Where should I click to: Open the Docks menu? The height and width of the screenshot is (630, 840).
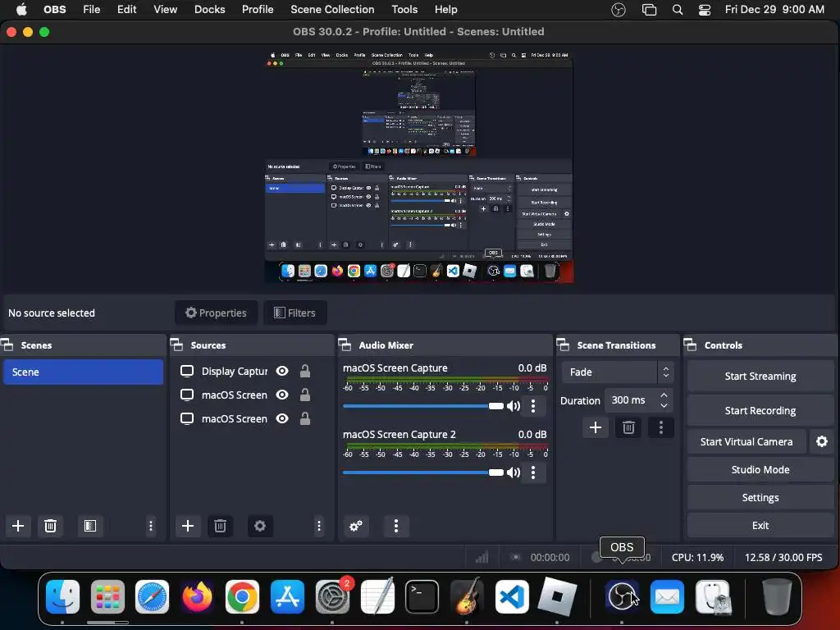point(209,10)
